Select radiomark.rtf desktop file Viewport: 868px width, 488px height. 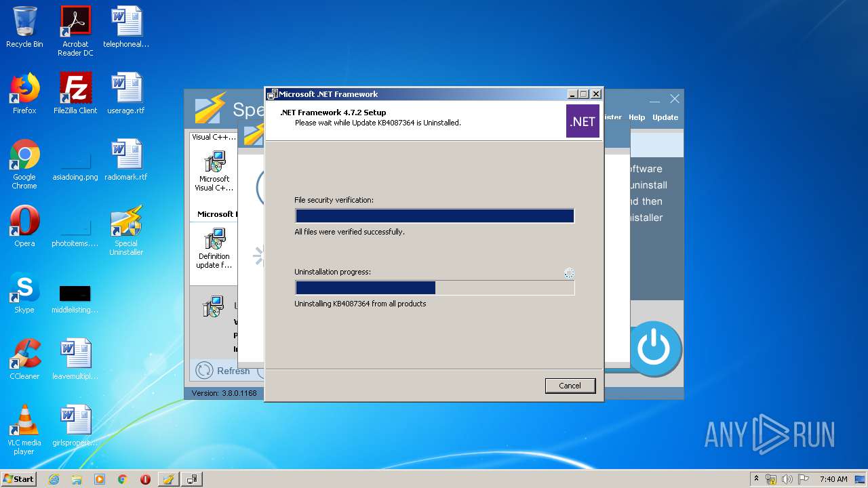point(126,160)
